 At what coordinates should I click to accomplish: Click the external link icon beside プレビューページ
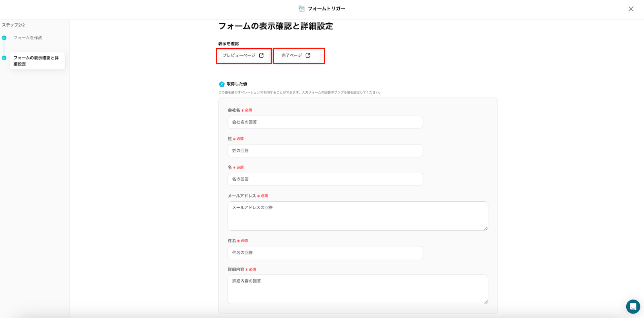click(x=261, y=56)
